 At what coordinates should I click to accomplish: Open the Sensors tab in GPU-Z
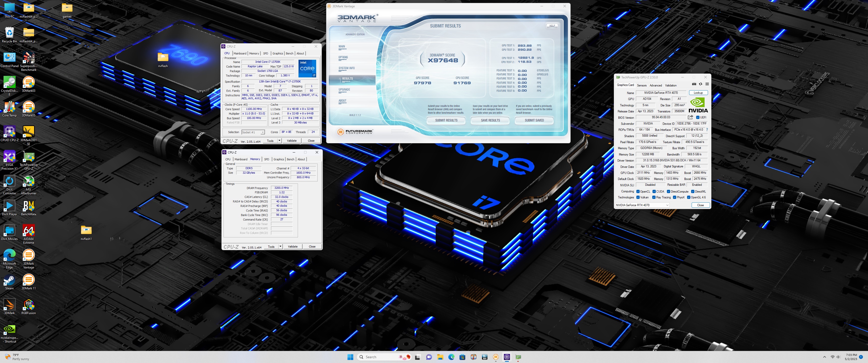pyautogui.click(x=642, y=85)
